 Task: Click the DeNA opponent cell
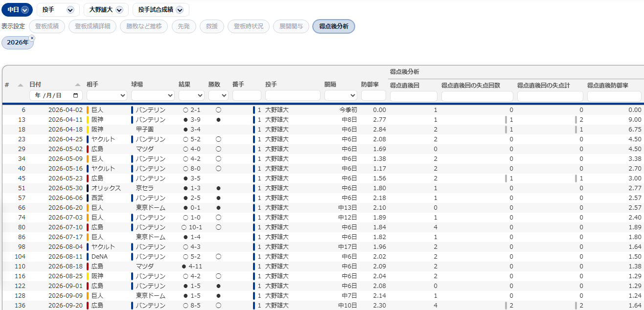tap(99, 257)
